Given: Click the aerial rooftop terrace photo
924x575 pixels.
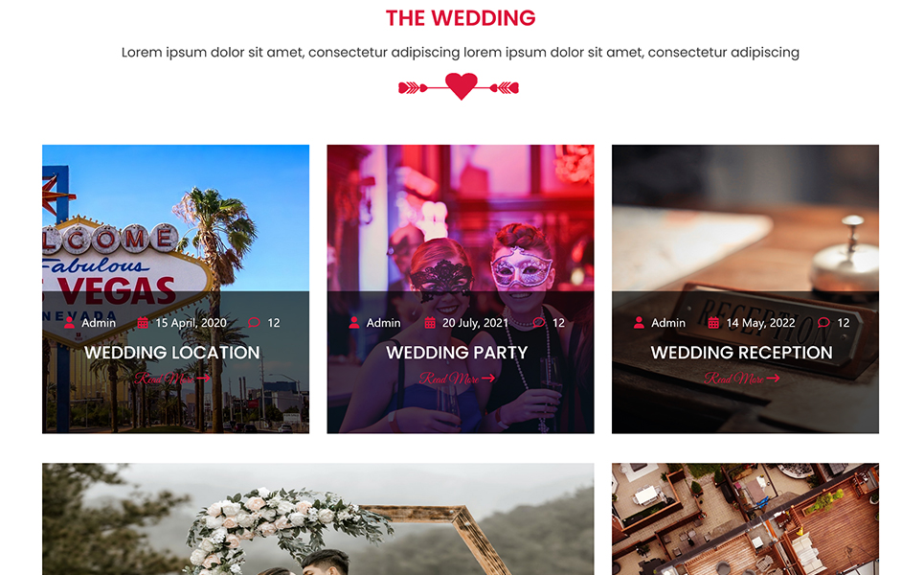Looking at the screenshot, I should [x=746, y=519].
